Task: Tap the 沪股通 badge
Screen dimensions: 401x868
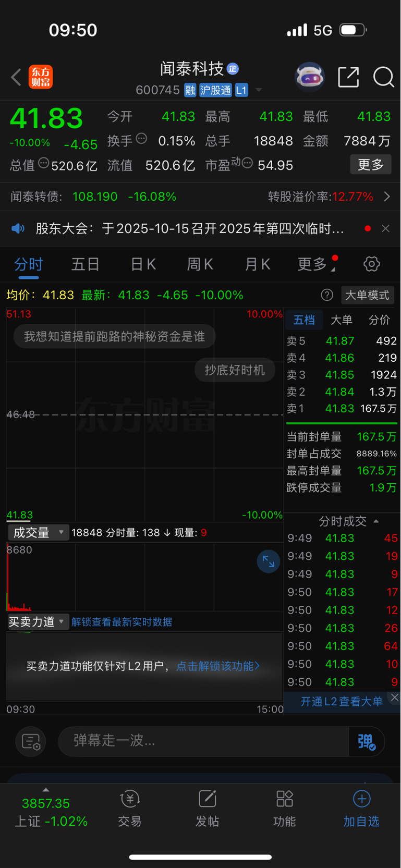Action: pyautogui.click(x=215, y=90)
